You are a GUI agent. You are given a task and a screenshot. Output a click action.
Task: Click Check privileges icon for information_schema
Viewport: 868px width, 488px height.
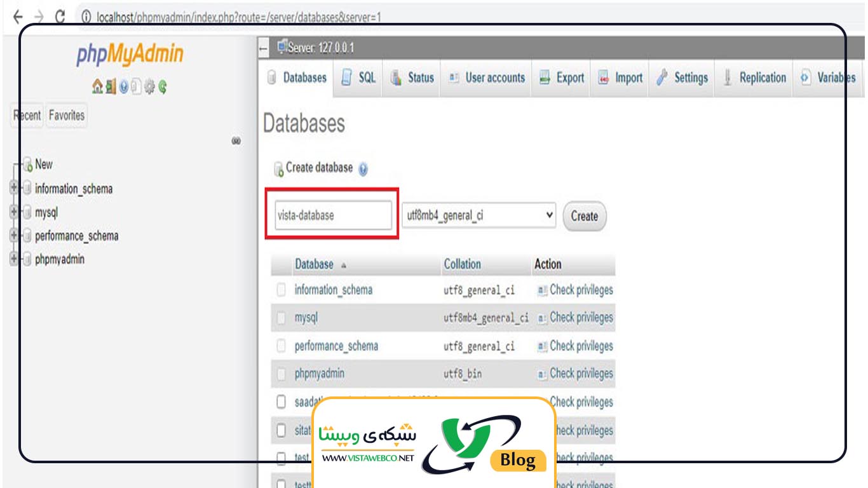[x=542, y=290]
